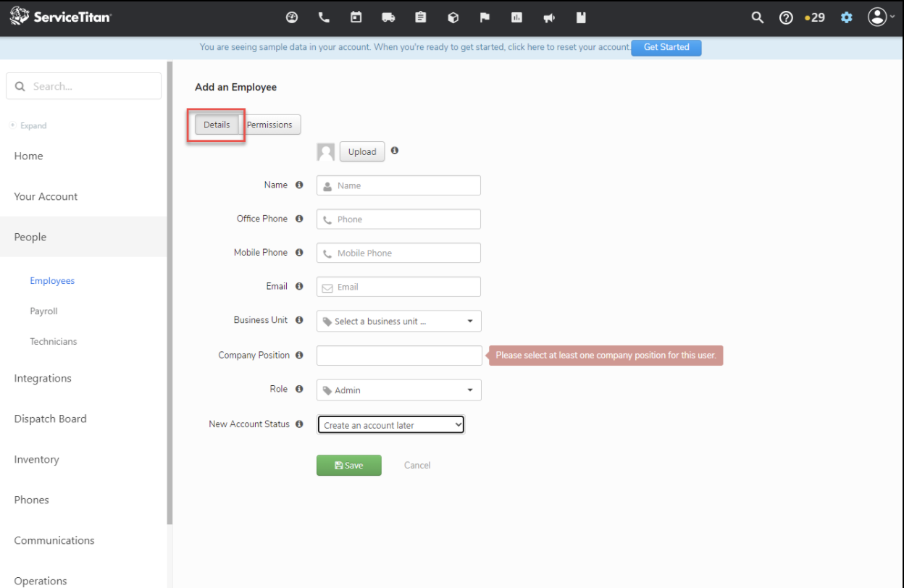This screenshot has height=588, width=904.
Task: Open the dashboard gauge icon in top bar
Action: (292, 17)
